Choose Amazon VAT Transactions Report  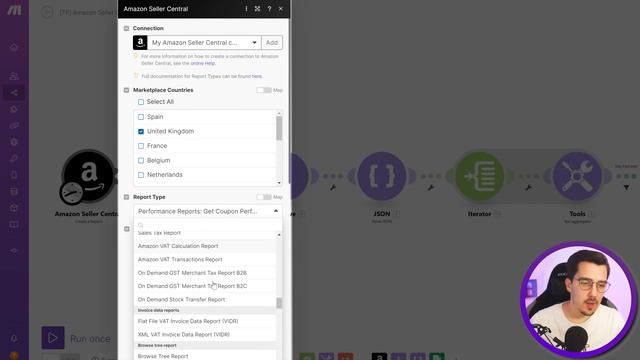pyautogui.click(x=205, y=260)
